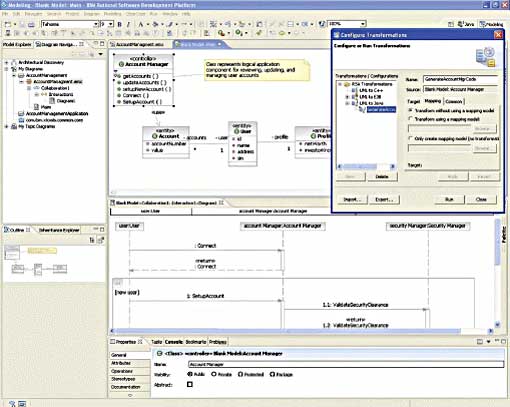Viewport: 510px width, 407px height.
Task: Select Private visibility radio button
Action: [x=214, y=374]
